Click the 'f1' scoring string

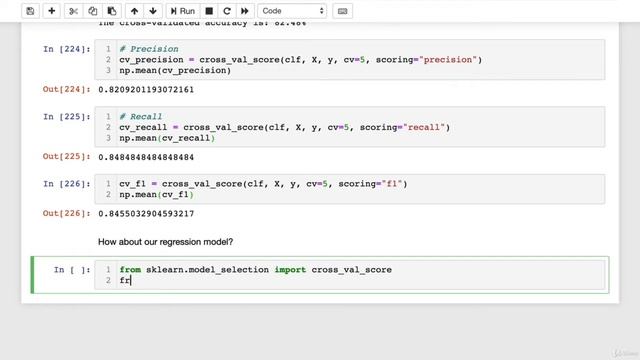[392, 184]
